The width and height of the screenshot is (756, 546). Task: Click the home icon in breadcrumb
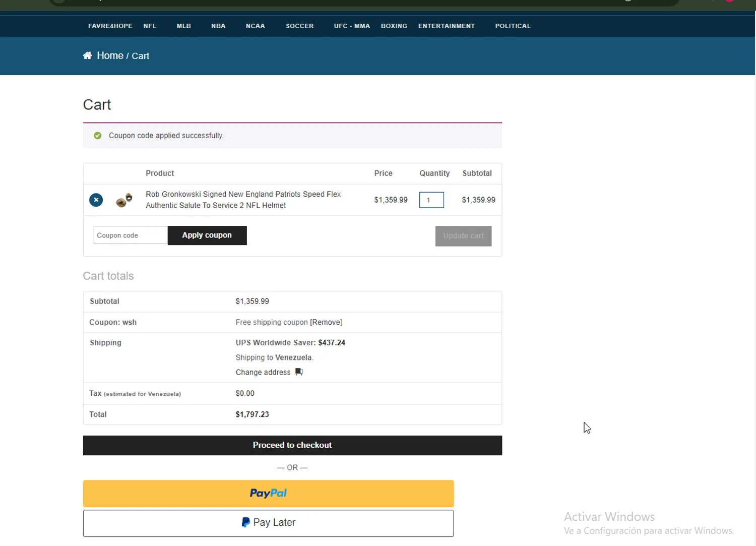[x=87, y=55]
